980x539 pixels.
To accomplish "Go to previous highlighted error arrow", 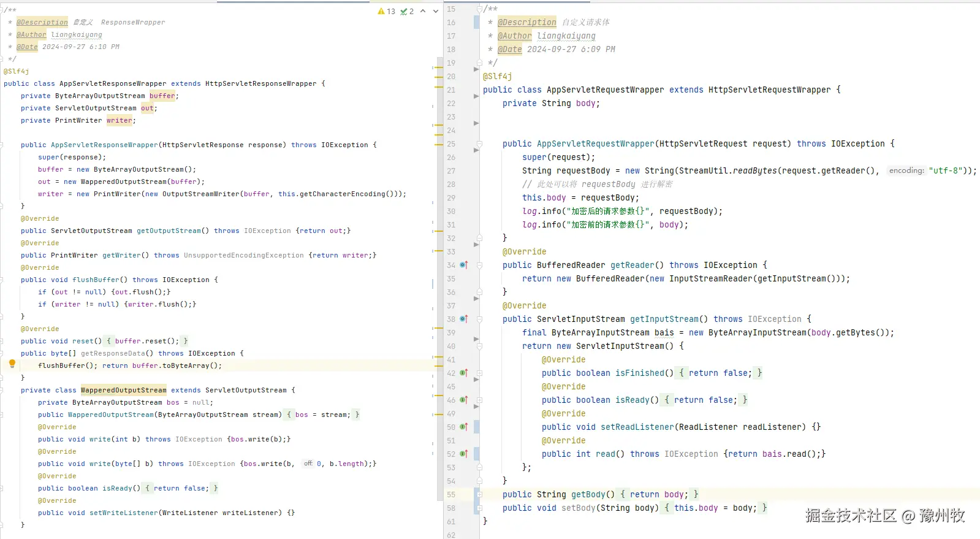I will (x=423, y=11).
